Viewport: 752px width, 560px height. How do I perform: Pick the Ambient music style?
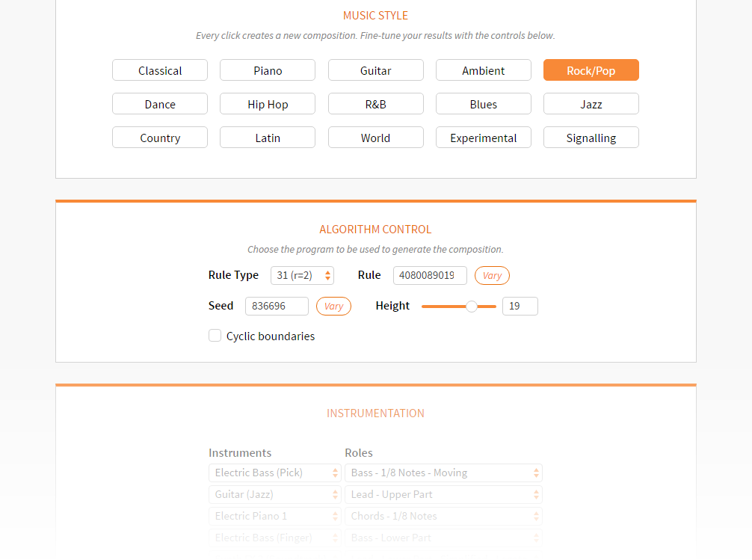click(x=484, y=70)
